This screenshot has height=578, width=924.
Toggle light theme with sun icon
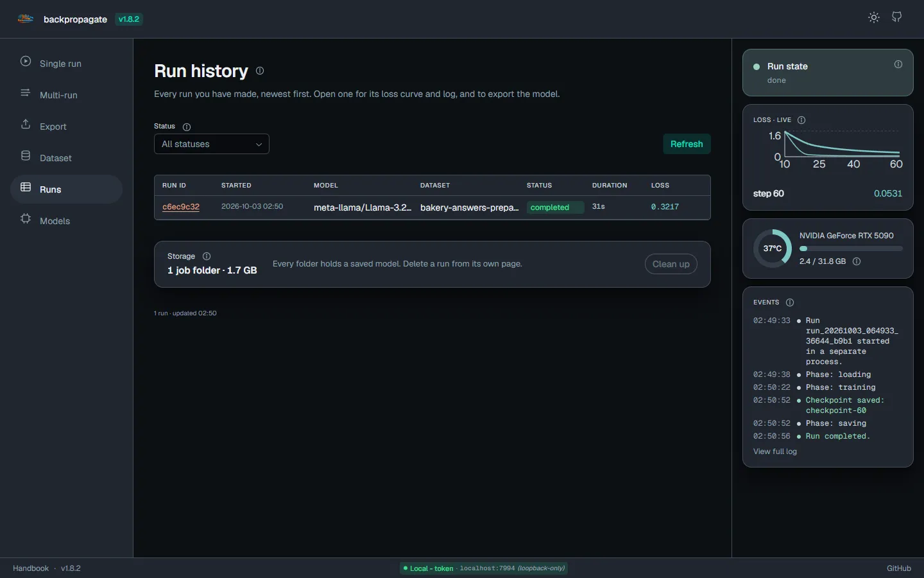tap(874, 17)
